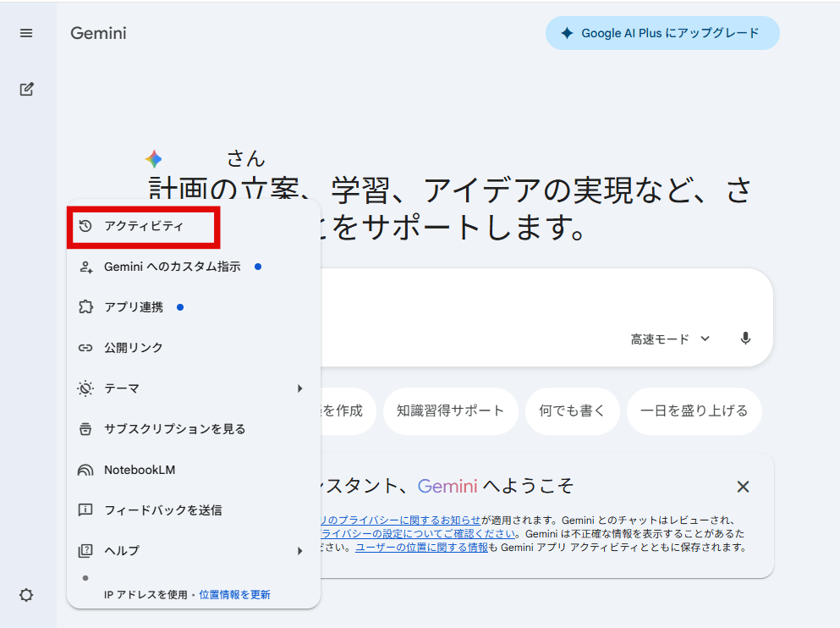
Task: Click the theme brightness icon
Action: point(85,388)
